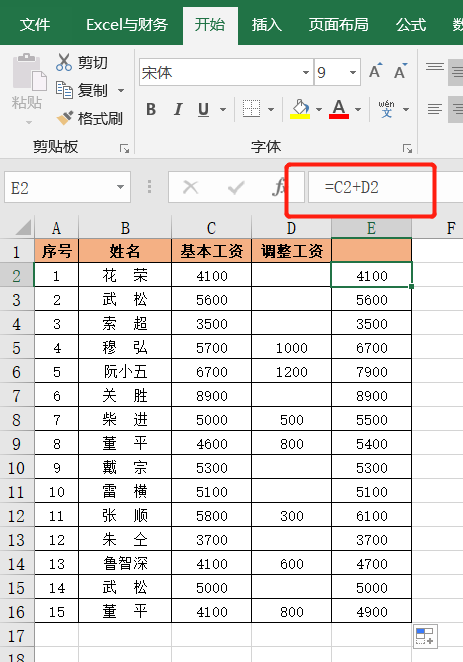The width and height of the screenshot is (463, 662).
Task: Click the fx insert function icon
Action: pyautogui.click(x=279, y=187)
